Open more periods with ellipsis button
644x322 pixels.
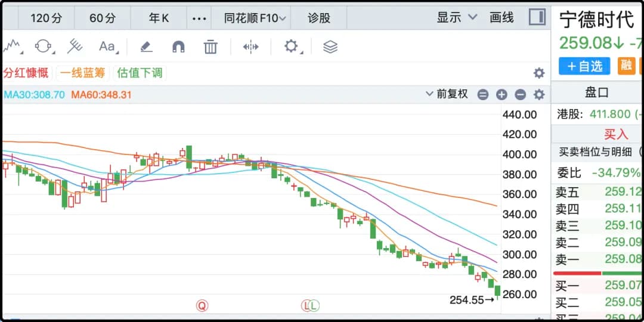click(199, 18)
